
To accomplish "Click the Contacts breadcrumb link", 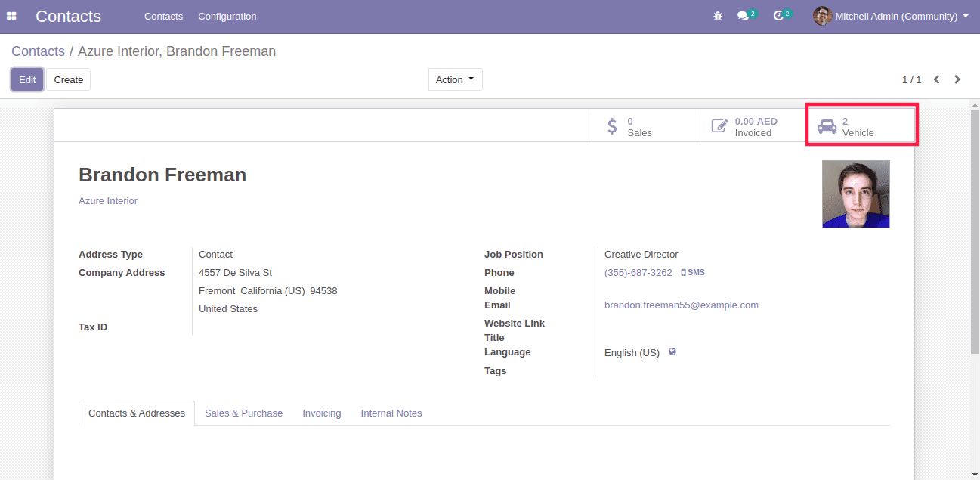I will click(x=38, y=51).
